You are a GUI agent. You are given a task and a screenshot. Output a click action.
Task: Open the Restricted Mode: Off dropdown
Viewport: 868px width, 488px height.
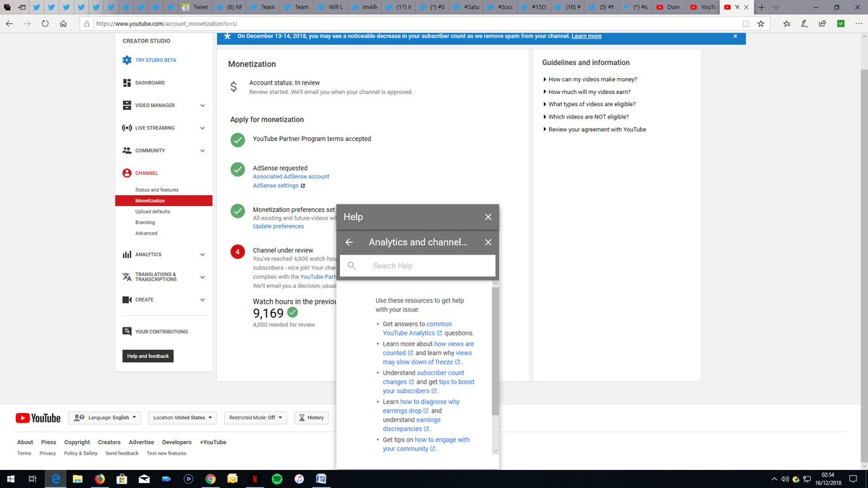255,418
